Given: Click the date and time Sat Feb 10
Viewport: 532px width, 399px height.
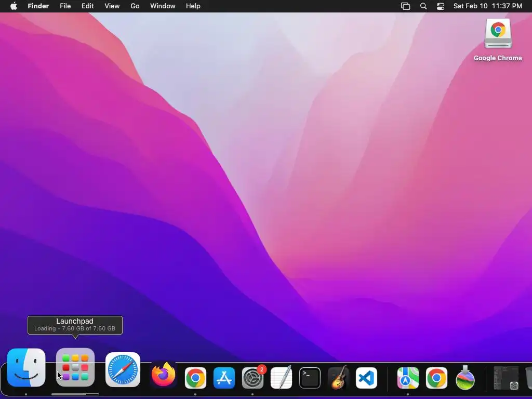Looking at the screenshot, I should 487,6.
